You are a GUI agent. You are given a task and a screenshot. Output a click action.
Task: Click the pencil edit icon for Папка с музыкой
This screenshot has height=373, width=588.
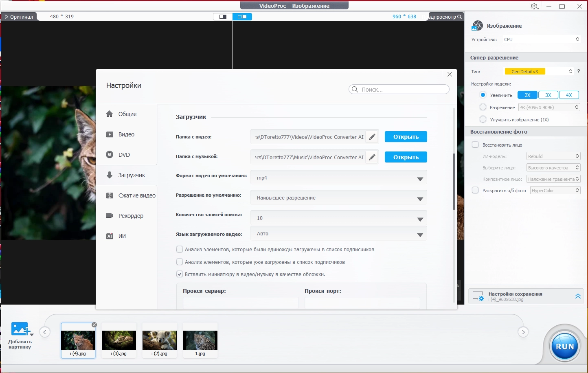point(372,157)
